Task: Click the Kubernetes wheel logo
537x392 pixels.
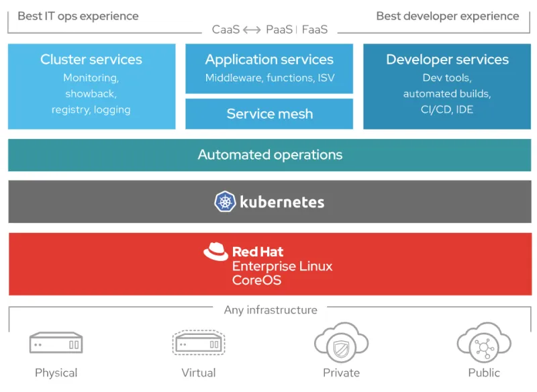Action: tap(225, 201)
